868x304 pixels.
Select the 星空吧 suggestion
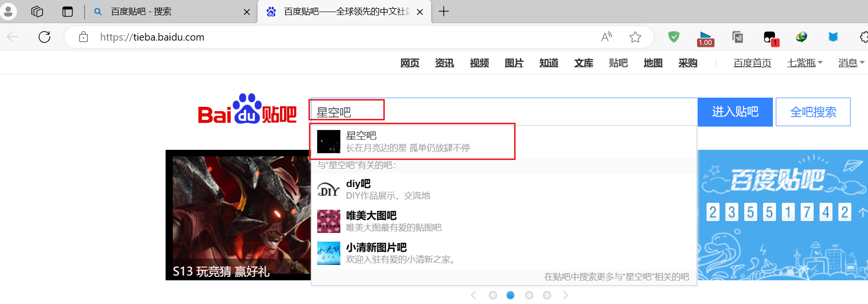504,142
